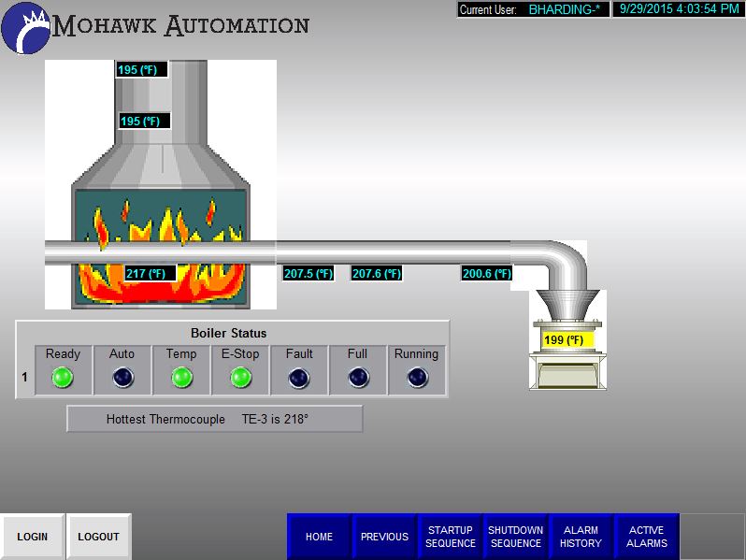Click the Running column label
This screenshot has height=560, width=746.
[416, 354]
